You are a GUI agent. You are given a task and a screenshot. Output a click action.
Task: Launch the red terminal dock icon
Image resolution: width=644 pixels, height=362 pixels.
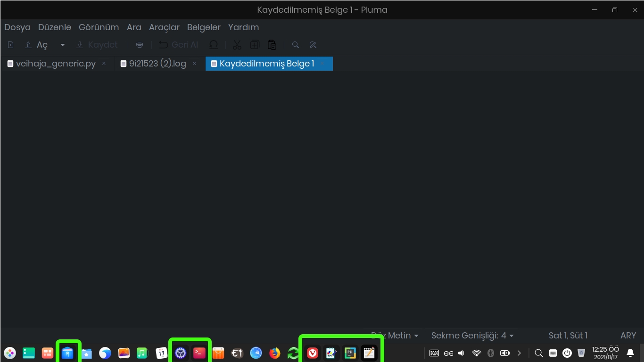(x=199, y=353)
